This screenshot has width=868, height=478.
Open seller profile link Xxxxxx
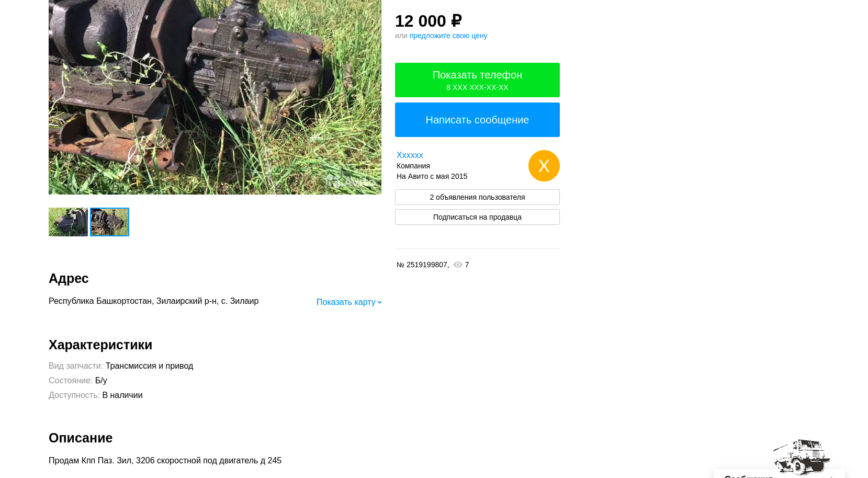click(x=410, y=155)
